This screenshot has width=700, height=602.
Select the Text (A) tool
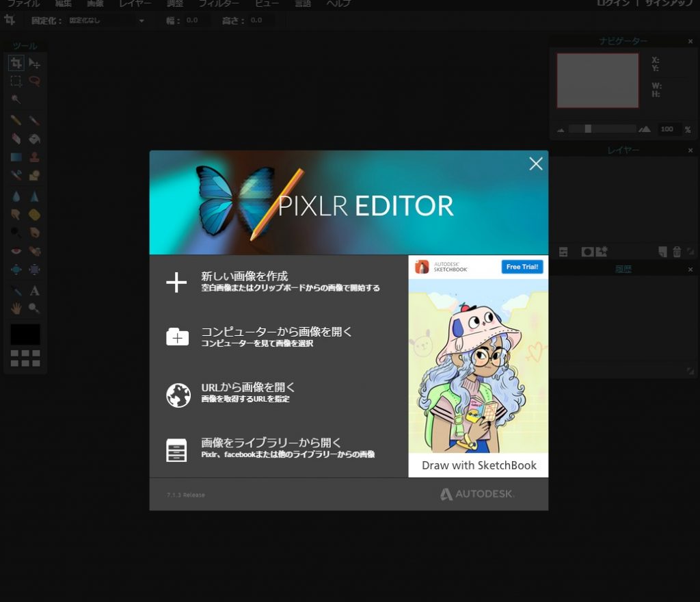(x=34, y=291)
